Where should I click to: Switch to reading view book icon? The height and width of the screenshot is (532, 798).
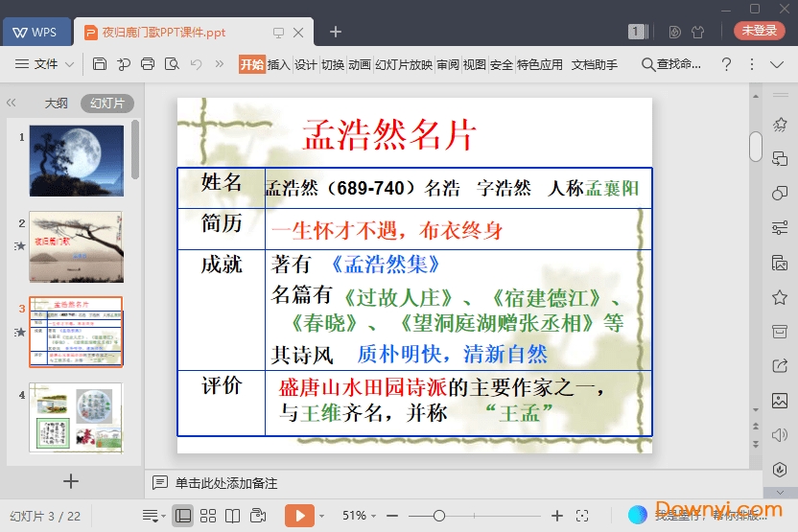coord(232,516)
